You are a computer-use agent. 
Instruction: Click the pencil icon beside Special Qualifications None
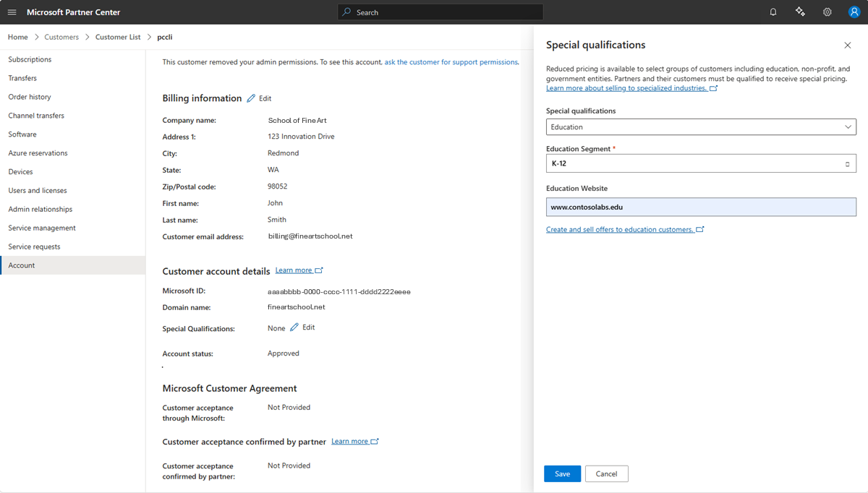(294, 327)
